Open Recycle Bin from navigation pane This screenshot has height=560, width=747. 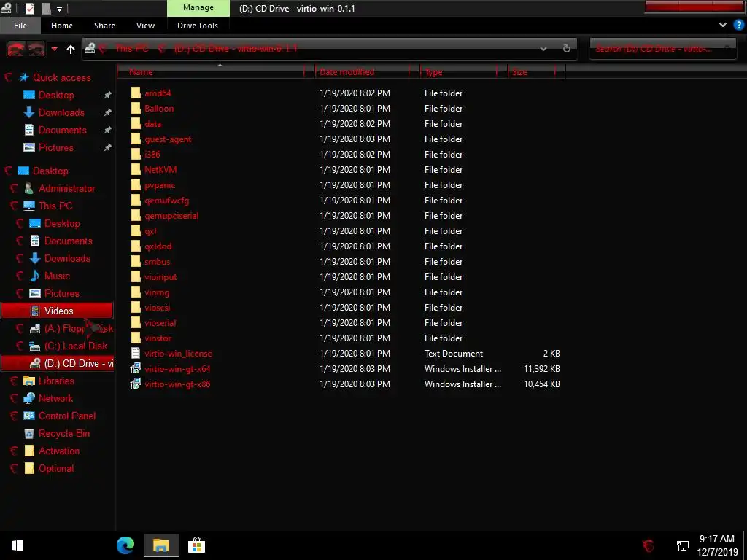(x=64, y=433)
